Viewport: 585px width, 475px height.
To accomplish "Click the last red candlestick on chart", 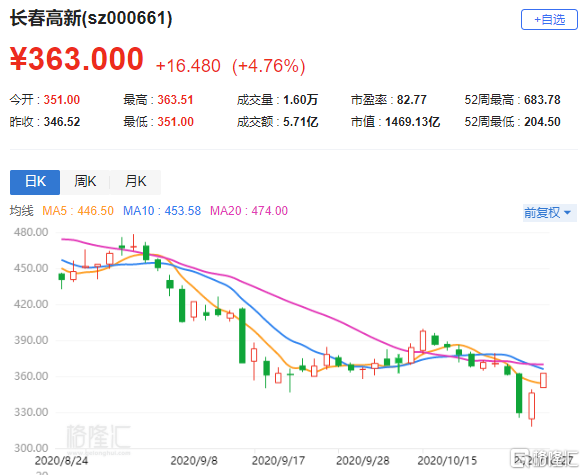I will click(x=543, y=380).
